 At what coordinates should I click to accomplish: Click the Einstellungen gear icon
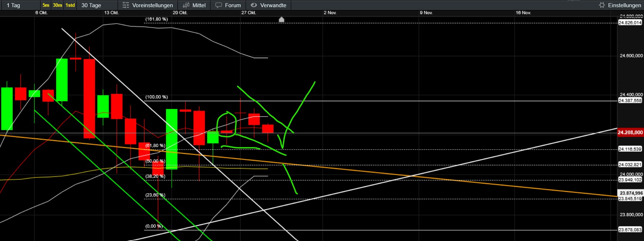click(602, 5)
